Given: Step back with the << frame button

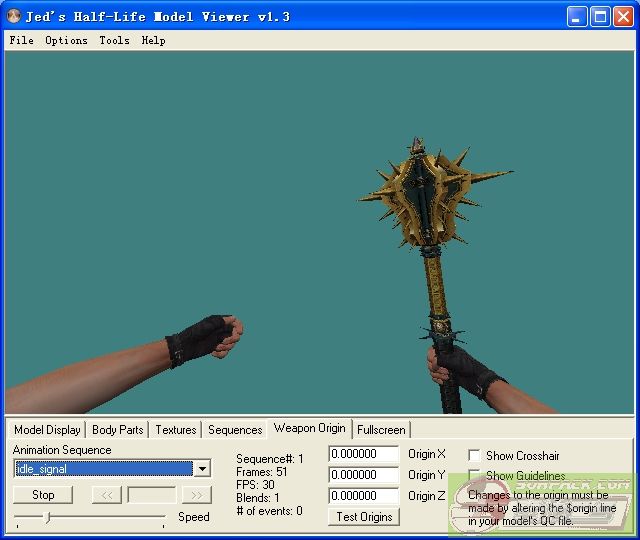Looking at the screenshot, I should click(106, 495).
